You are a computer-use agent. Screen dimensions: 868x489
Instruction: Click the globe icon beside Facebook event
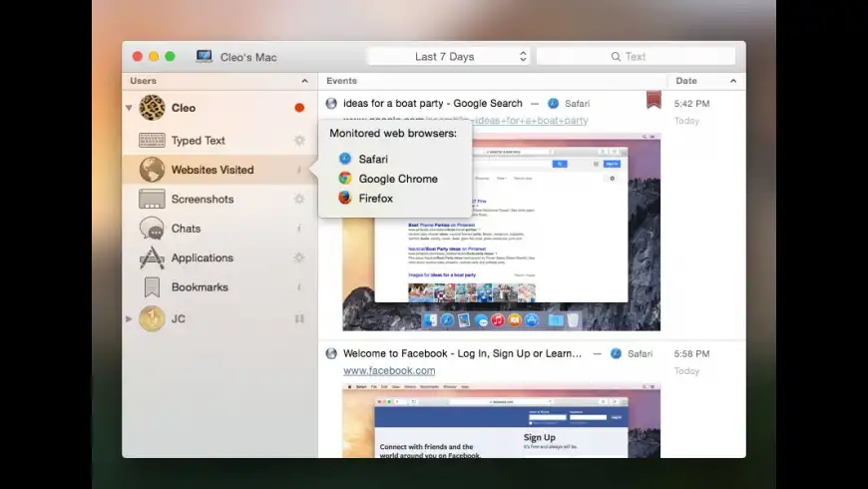click(331, 354)
